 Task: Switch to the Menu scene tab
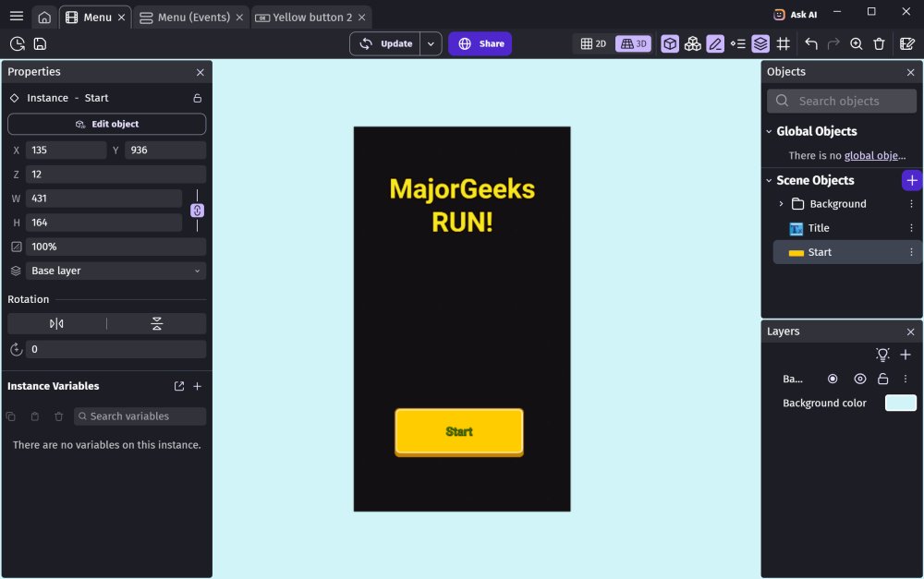tap(90, 17)
